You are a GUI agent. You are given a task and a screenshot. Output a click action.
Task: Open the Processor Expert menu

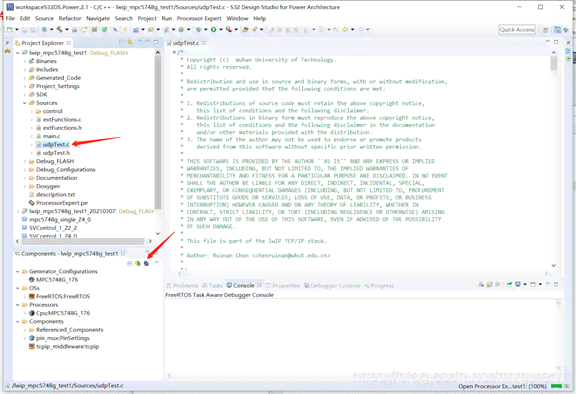[x=199, y=18]
